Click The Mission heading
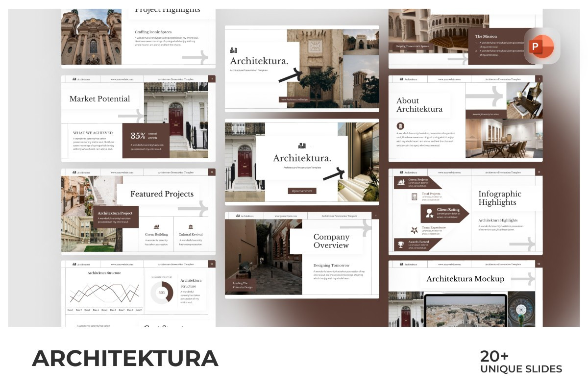Screen dimensions: 588x392 [486, 36]
